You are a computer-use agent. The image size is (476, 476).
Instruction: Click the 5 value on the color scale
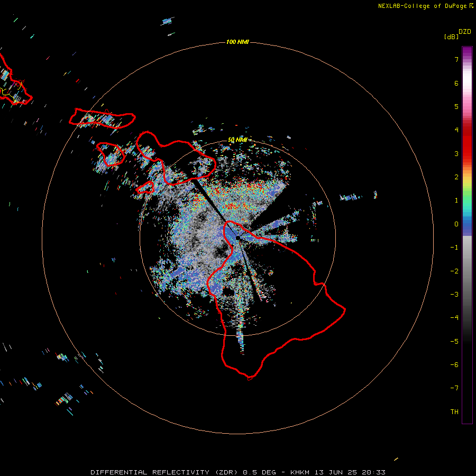456,106
